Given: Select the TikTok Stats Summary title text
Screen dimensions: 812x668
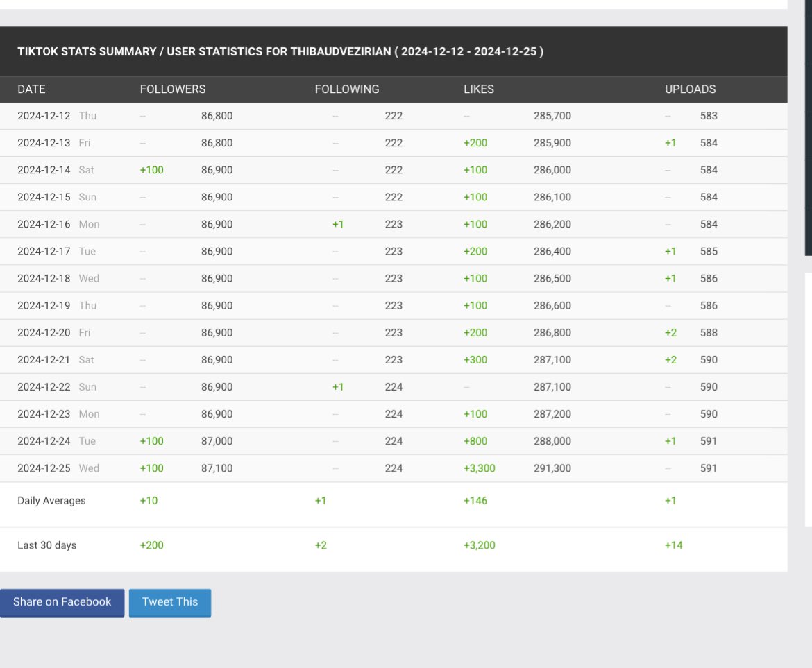Looking at the screenshot, I should coord(280,52).
